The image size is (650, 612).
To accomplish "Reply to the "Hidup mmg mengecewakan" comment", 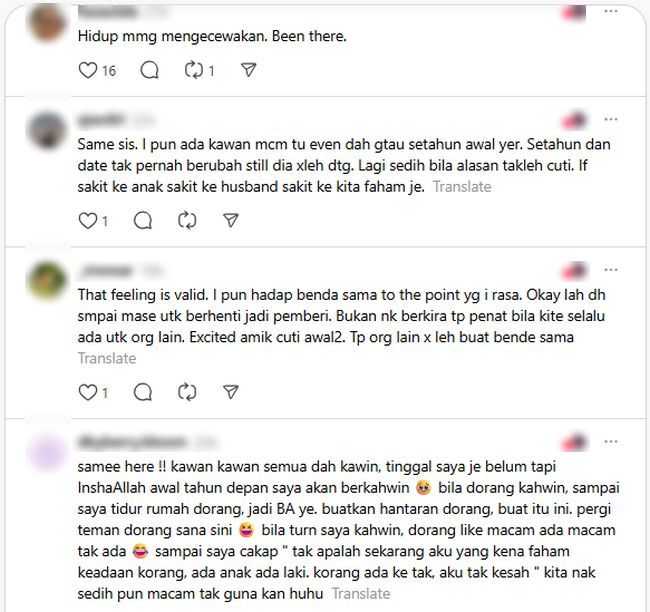I will 149,70.
